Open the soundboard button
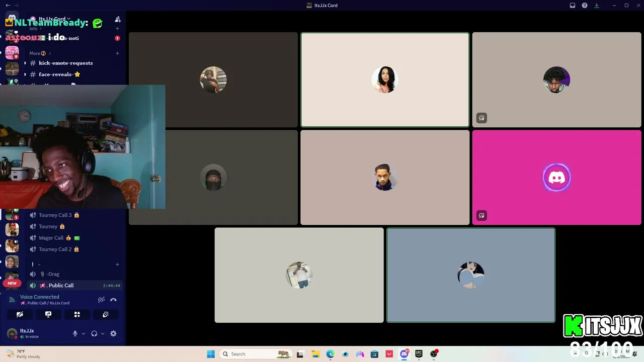Image resolution: width=644 pixels, height=362 pixels. coord(106,314)
